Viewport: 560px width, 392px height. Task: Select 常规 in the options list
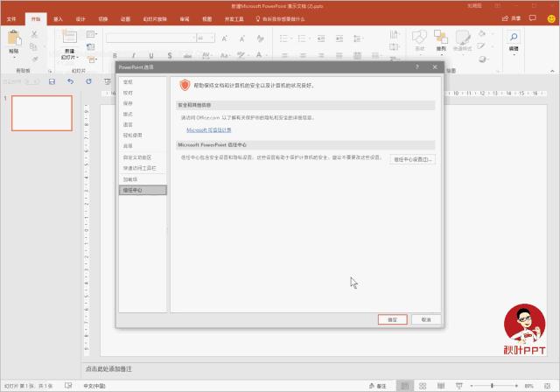click(128, 81)
